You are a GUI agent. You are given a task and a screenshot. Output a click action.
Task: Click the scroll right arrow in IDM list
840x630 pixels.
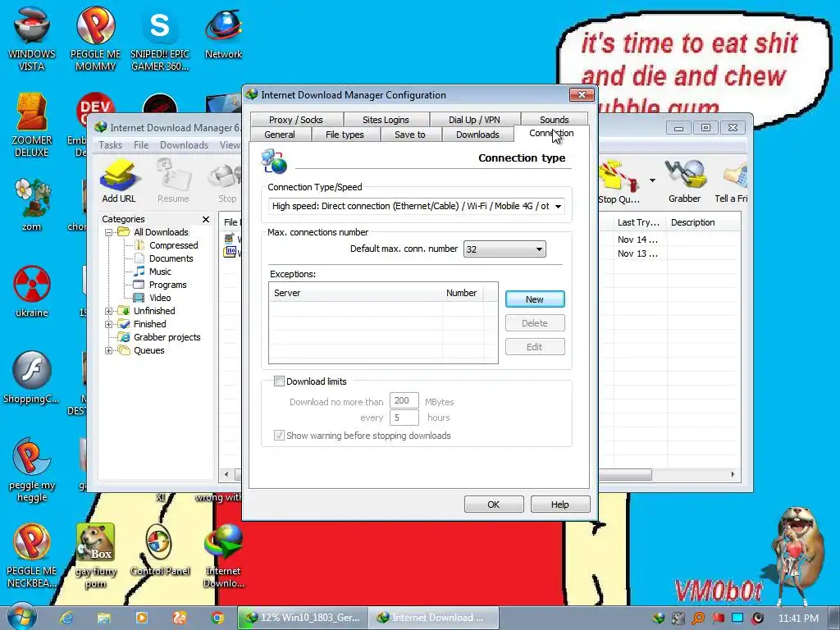point(733,475)
